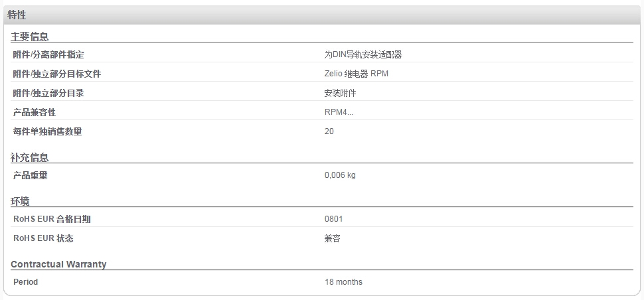
Task: Click the 产品兼容性 label
Action: click(x=35, y=112)
